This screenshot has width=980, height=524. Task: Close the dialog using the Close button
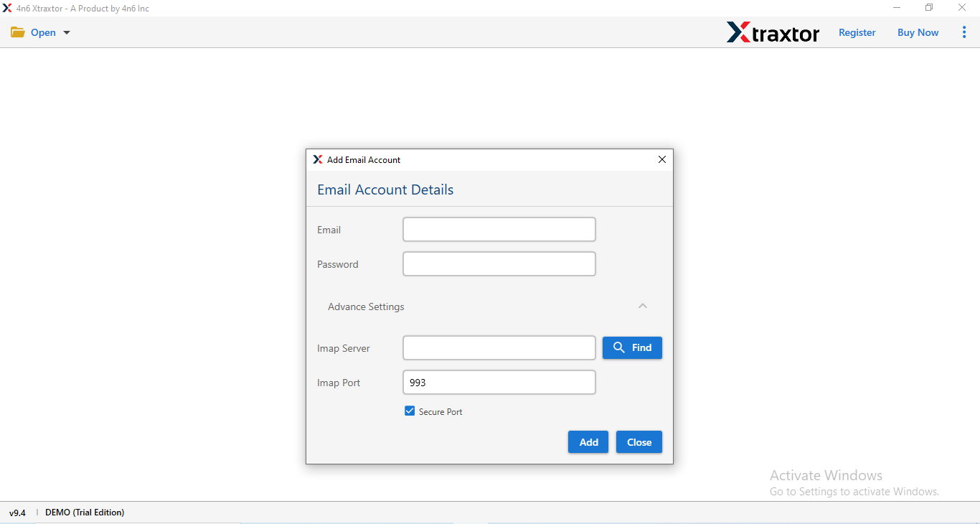point(639,441)
